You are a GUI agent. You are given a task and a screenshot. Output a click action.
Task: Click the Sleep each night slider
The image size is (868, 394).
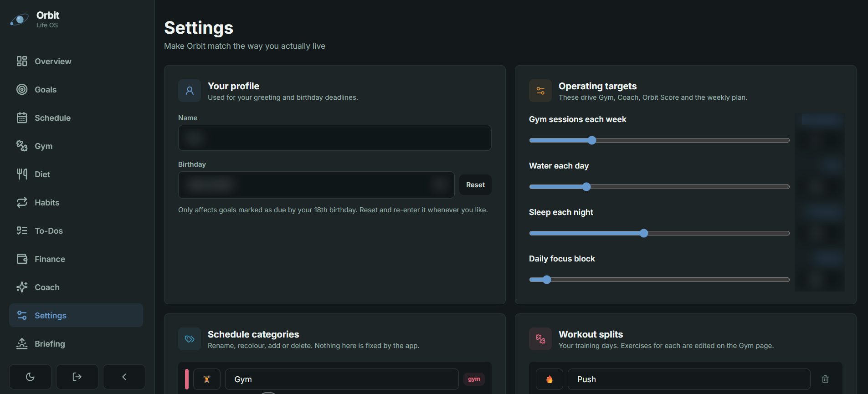coord(659,233)
